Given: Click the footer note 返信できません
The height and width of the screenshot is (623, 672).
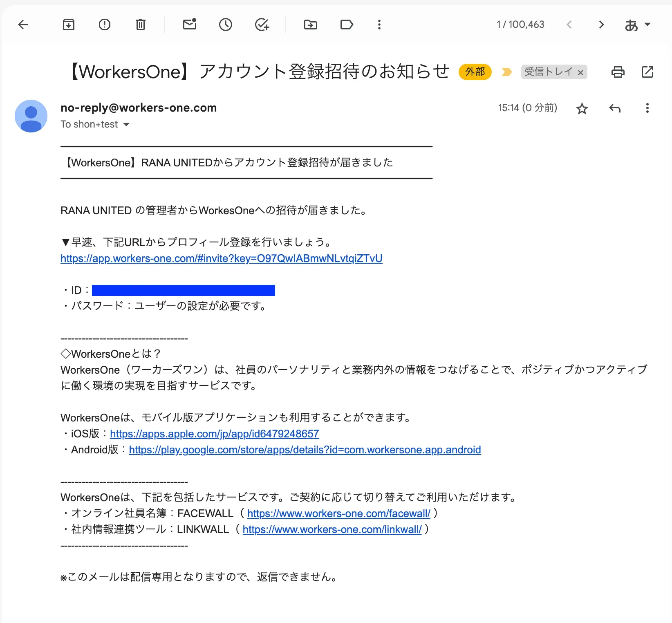Looking at the screenshot, I should (296, 577).
